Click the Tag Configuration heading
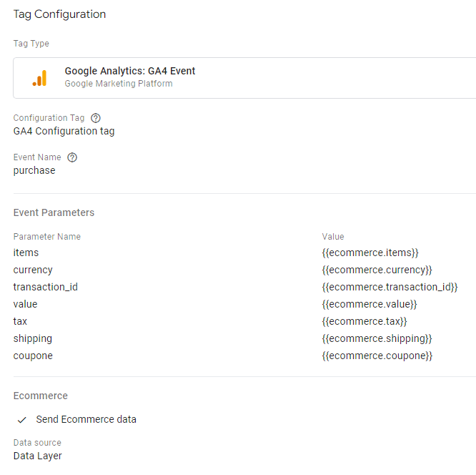The width and height of the screenshot is (476, 475). pos(59,14)
